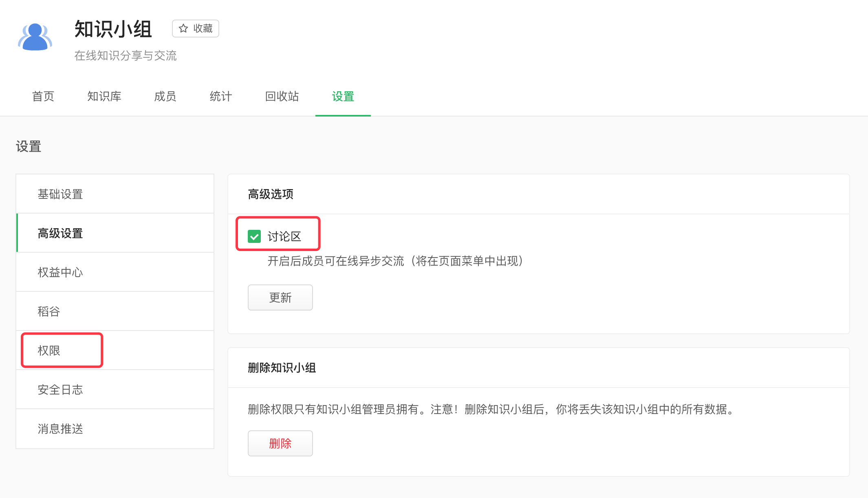Screen dimensions: 868x498
Task: Click the 讨论区 label text
Action: (284, 236)
